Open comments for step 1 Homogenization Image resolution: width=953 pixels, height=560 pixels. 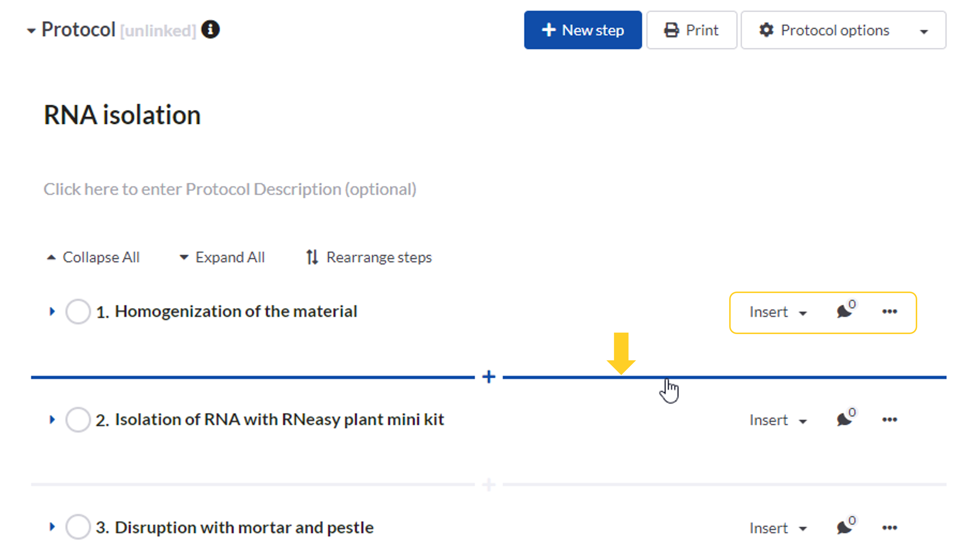click(845, 312)
